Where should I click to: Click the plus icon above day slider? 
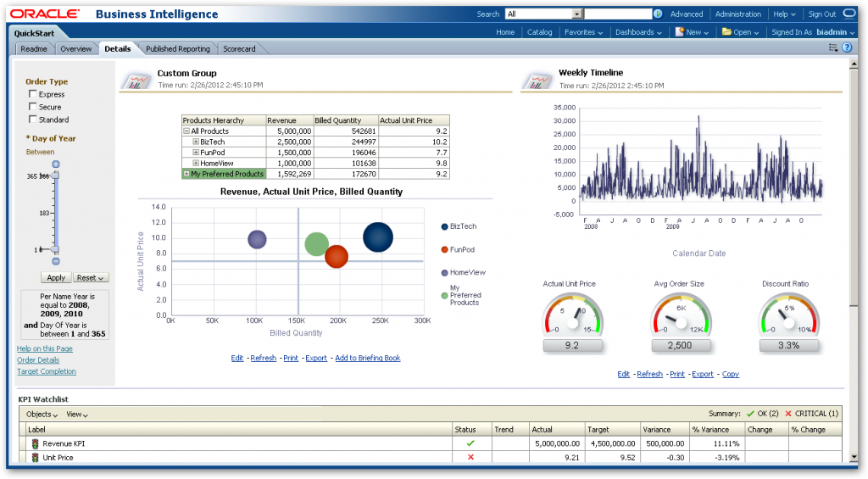pos(56,164)
